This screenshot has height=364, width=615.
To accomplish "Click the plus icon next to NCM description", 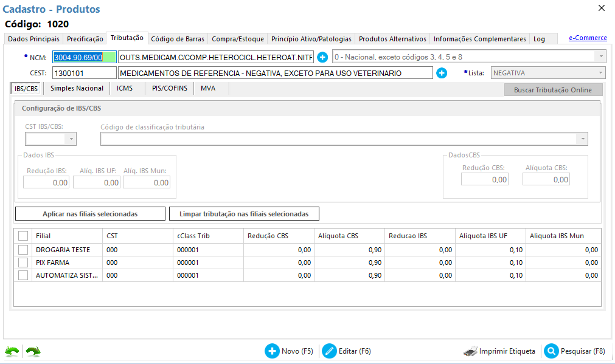I will tap(322, 57).
